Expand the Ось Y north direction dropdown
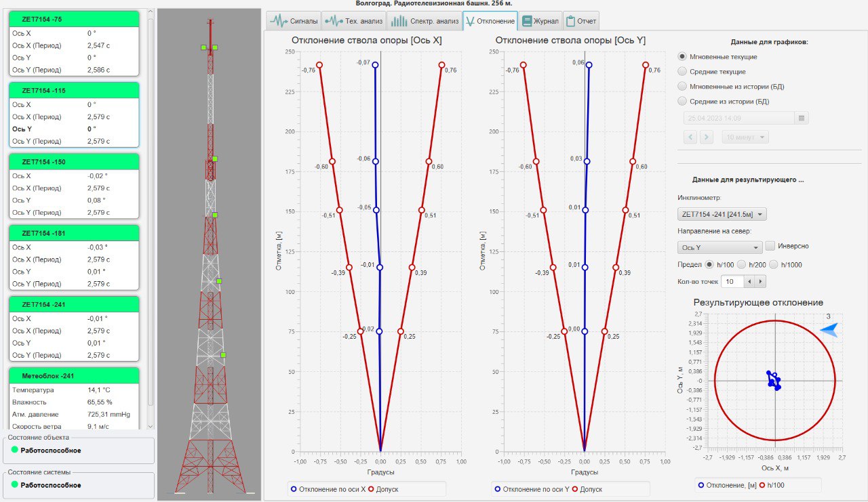Screen dimensions: 868x502 click(x=719, y=248)
